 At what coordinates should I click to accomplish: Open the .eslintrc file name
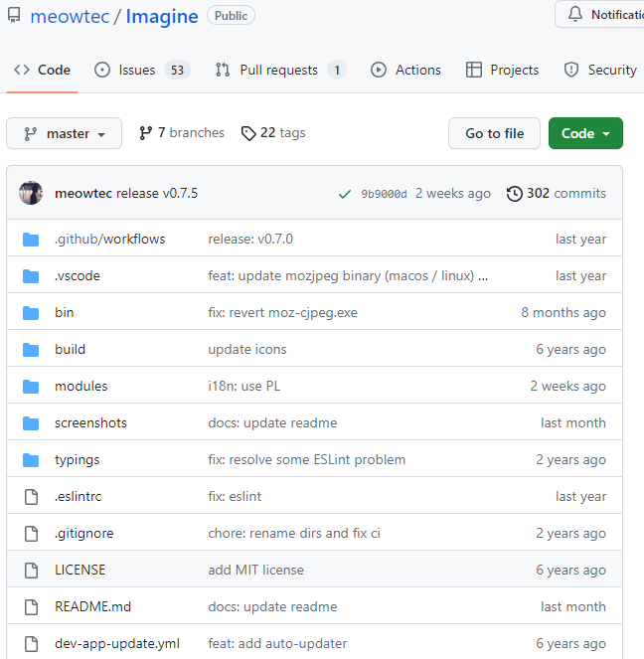(x=79, y=497)
